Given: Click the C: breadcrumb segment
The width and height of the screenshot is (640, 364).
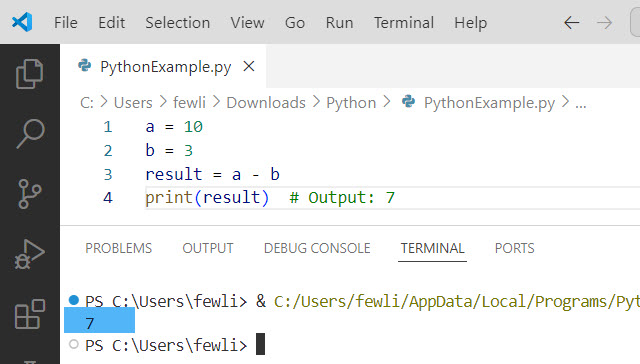Looking at the screenshot, I should [x=87, y=102].
